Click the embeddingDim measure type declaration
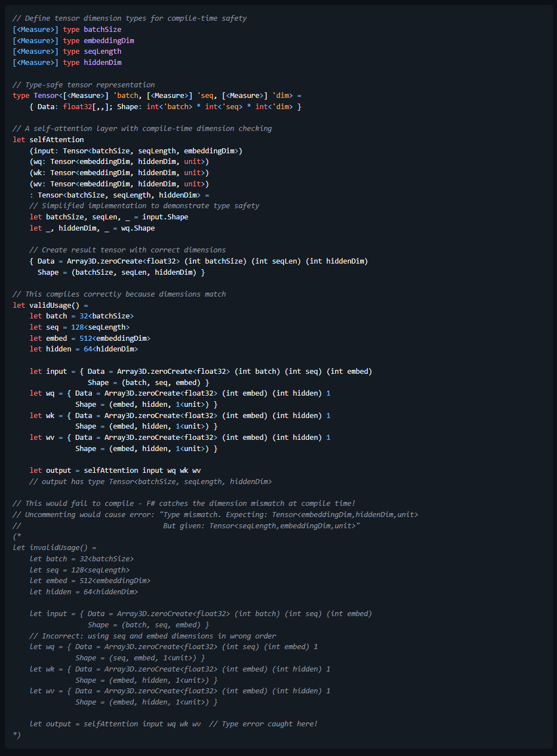 pyautogui.click(x=73, y=40)
